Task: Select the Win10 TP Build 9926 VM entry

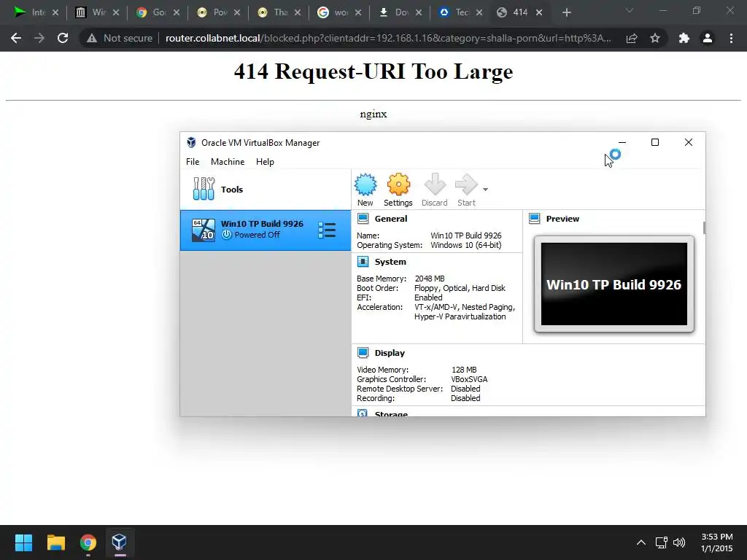Action: 266,230
